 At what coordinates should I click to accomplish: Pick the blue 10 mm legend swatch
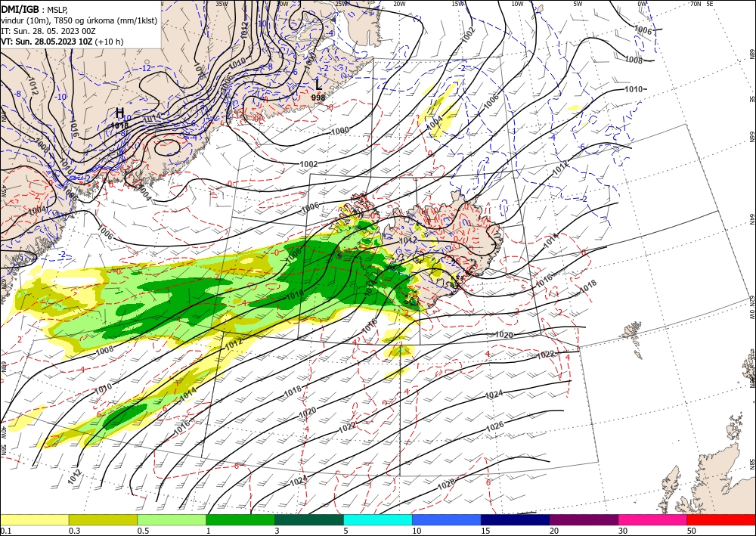click(x=447, y=519)
